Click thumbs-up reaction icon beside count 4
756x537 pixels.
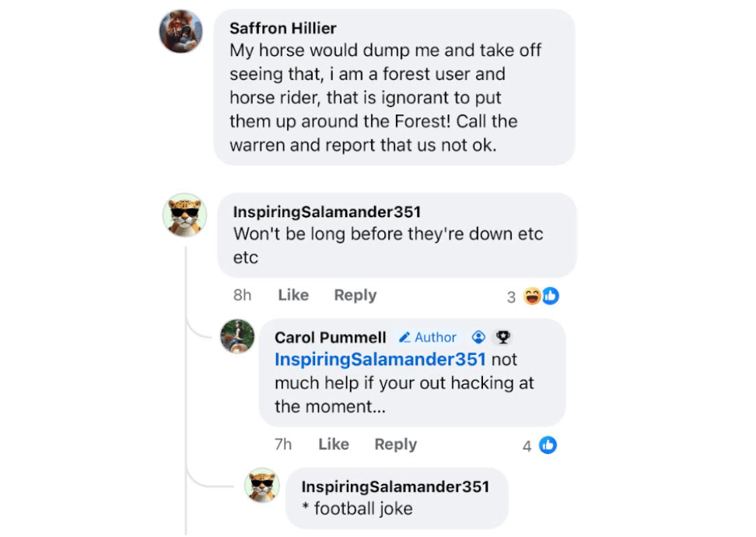pos(548,445)
